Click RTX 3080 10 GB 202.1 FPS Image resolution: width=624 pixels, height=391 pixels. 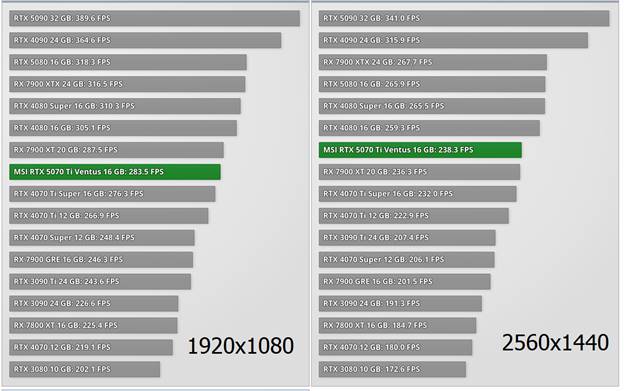coord(84,369)
